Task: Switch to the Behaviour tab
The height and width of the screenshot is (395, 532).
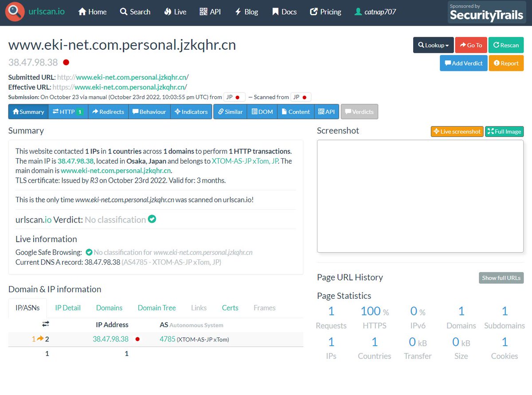Action: point(149,112)
